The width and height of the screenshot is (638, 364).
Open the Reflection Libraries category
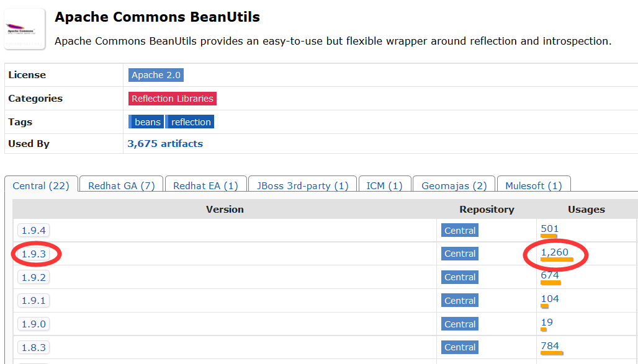pyautogui.click(x=173, y=99)
